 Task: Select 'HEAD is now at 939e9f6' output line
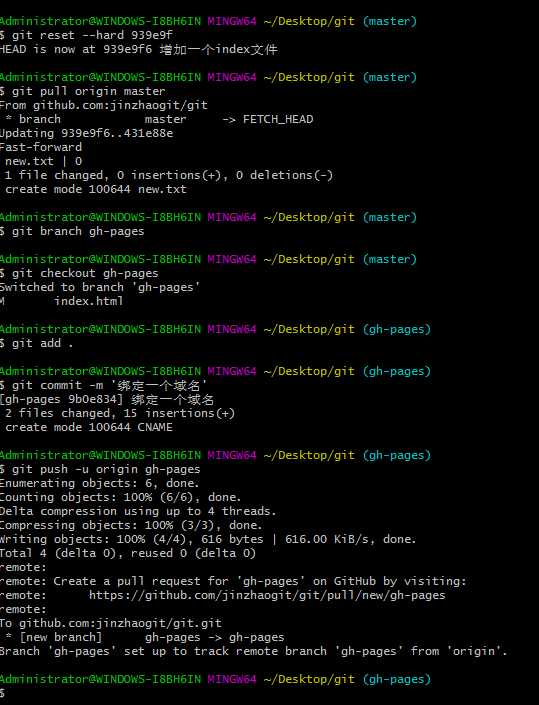(138, 49)
